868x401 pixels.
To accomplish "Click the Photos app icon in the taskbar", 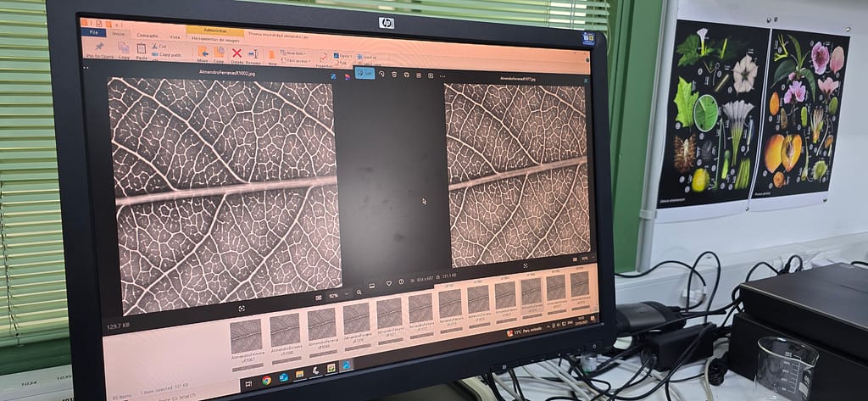I will pos(347,365).
